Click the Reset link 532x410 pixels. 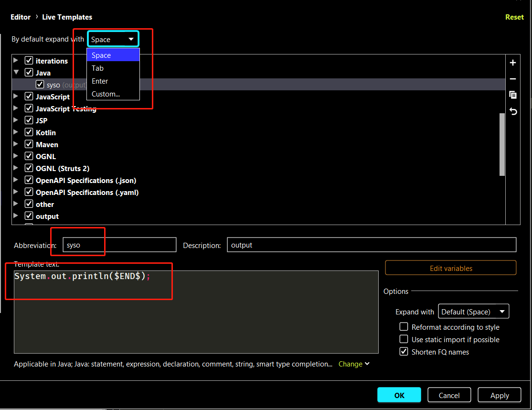[x=514, y=17]
